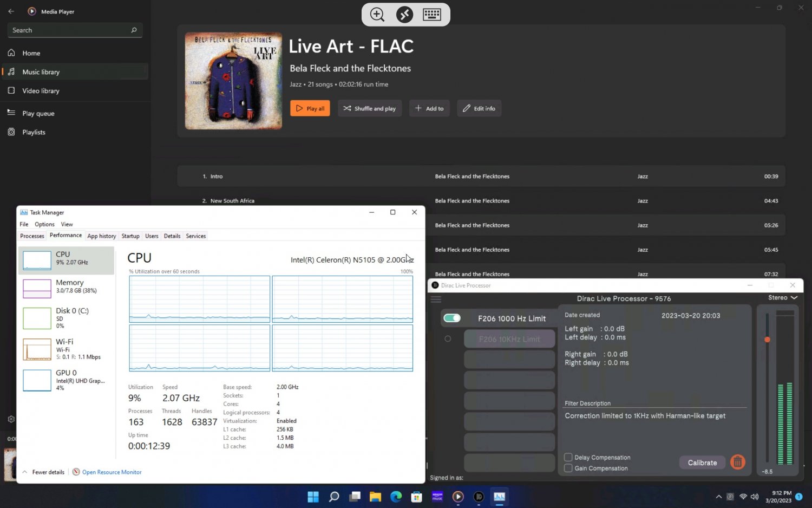Switch to the Users tab

click(x=152, y=236)
